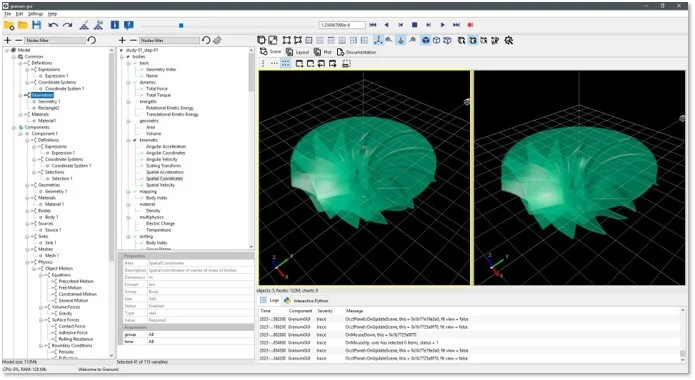
Task: Click the play backward button
Action: (387, 25)
